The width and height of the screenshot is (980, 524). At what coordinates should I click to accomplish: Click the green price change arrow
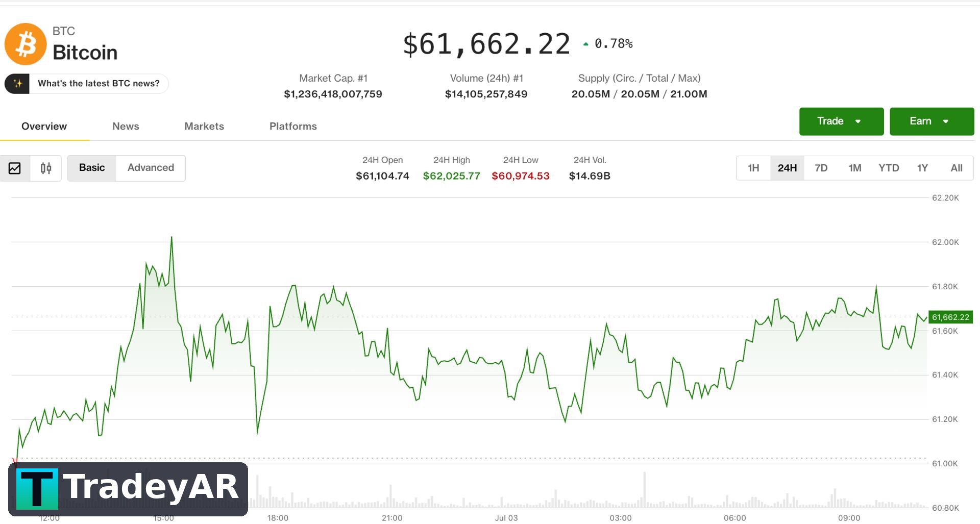pos(585,44)
